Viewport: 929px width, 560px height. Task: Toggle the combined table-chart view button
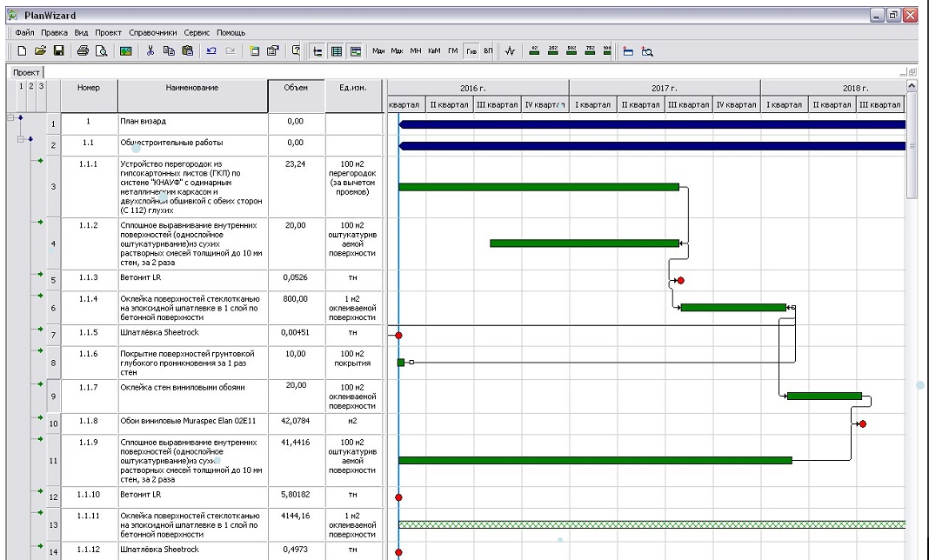pos(356,51)
